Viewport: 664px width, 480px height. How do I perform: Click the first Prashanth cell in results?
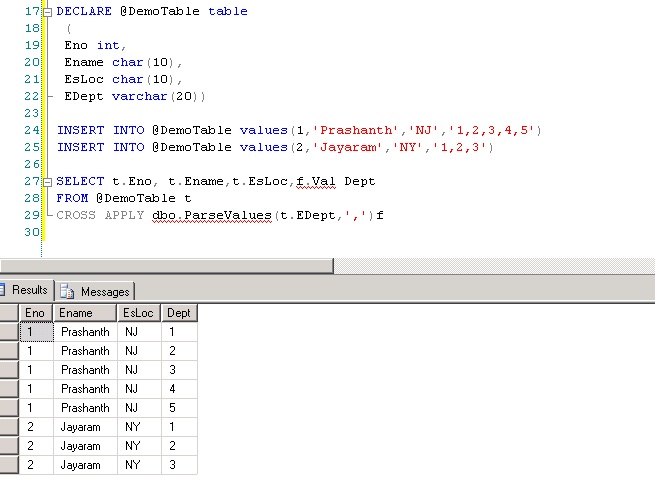click(x=84, y=332)
